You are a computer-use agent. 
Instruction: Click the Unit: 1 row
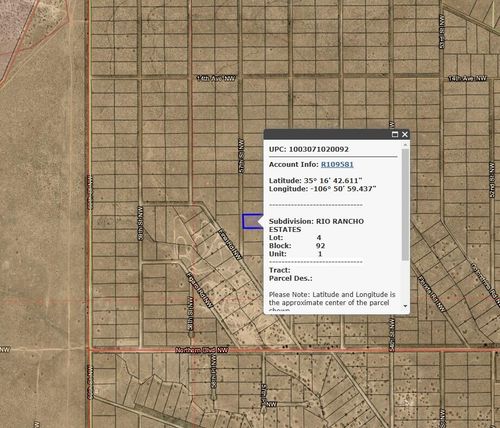pos(296,254)
